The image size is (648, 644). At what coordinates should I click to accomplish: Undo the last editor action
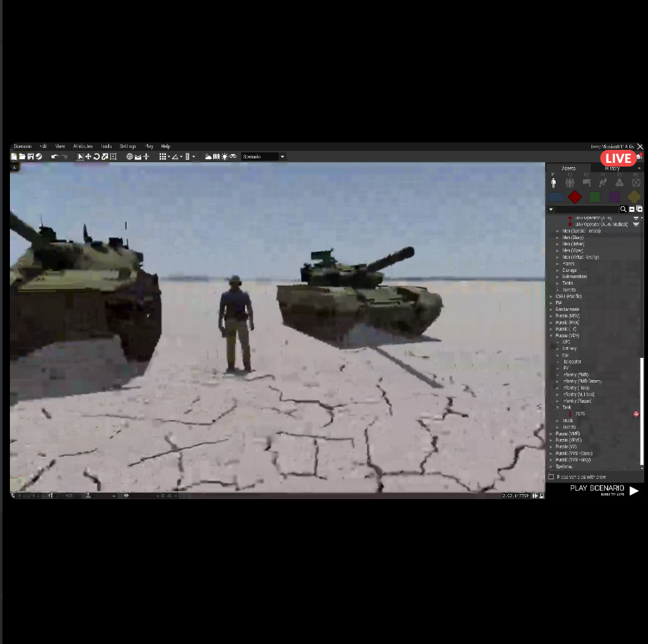point(55,157)
